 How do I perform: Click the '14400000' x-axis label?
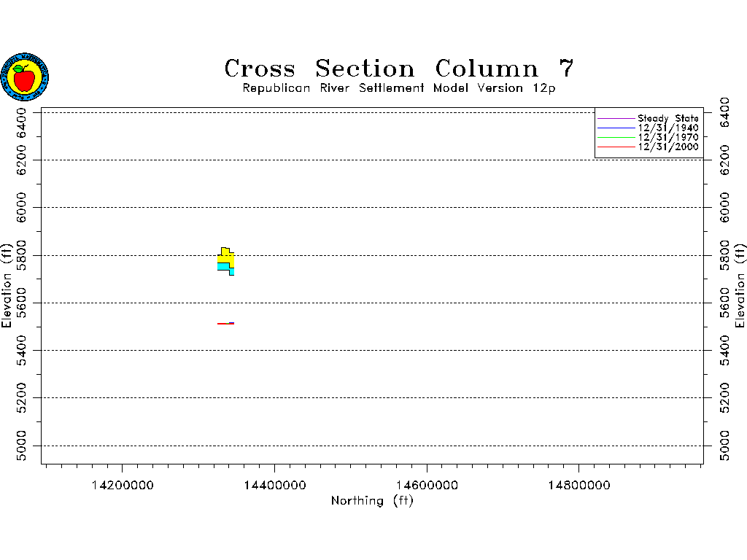click(x=275, y=485)
